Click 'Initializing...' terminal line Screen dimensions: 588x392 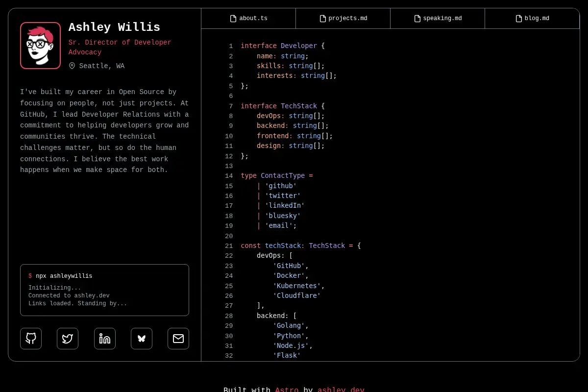55,288
